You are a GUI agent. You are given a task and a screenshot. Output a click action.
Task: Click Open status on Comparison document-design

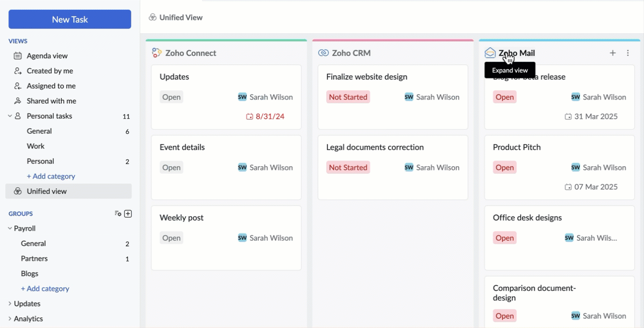click(505, 316)
